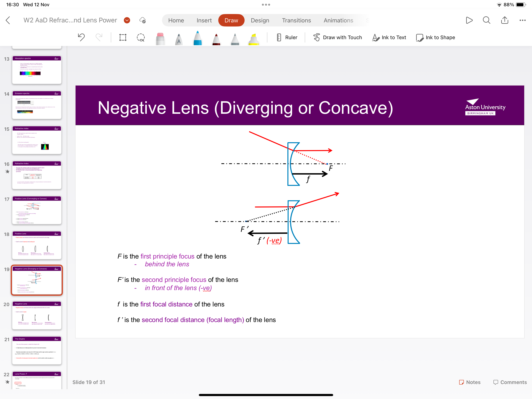This screenshot has width=532, height=399.
Task: Switch to the Design tab
Action: pos(260,20)
